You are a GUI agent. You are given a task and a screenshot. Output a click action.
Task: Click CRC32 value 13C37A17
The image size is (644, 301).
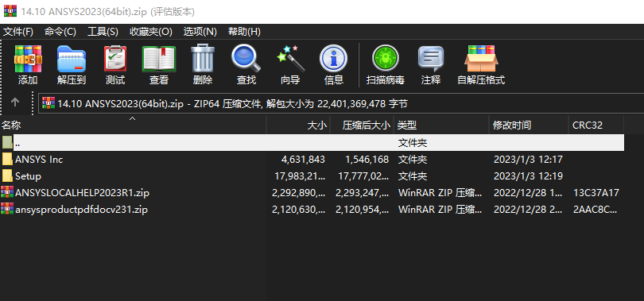click(596, 192)
